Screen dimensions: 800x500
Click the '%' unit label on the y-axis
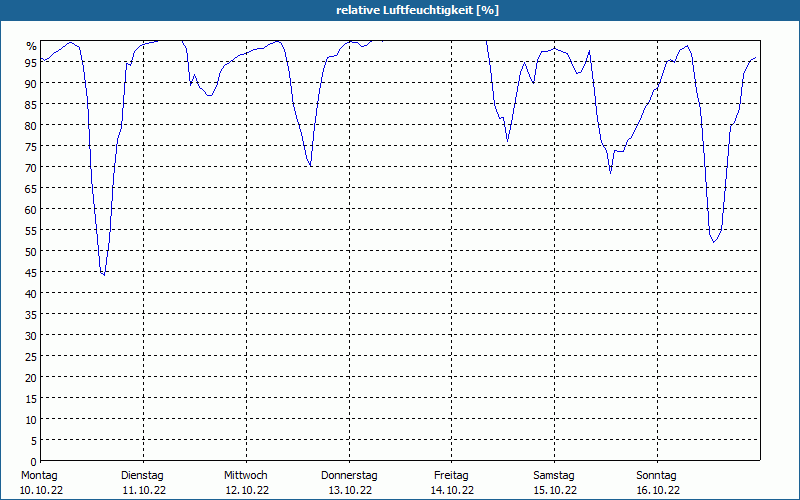(x=32, y=46)
